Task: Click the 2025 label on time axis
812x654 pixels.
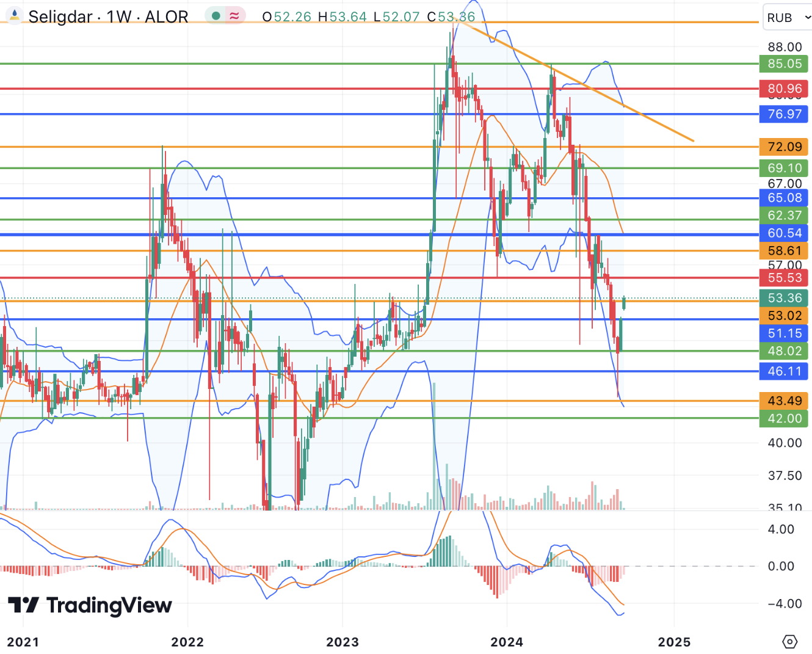Action: point(674,642)
